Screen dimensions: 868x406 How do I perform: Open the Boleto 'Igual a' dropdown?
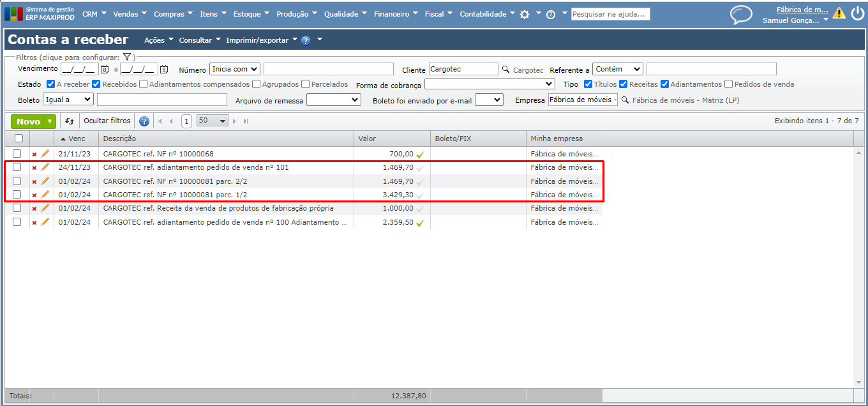(x=68, y=100)
